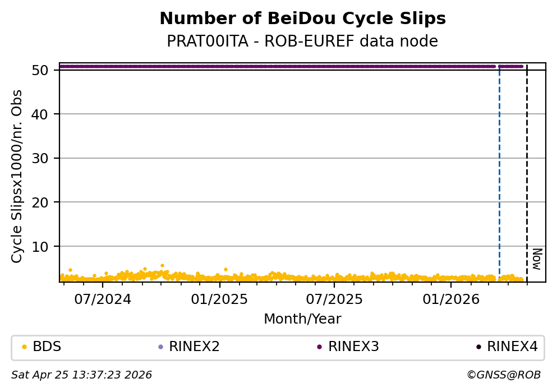The width and height of the screenshot is (557, 392).
Task: Select the RINEX4 legend label
Action: pos(512,347)
